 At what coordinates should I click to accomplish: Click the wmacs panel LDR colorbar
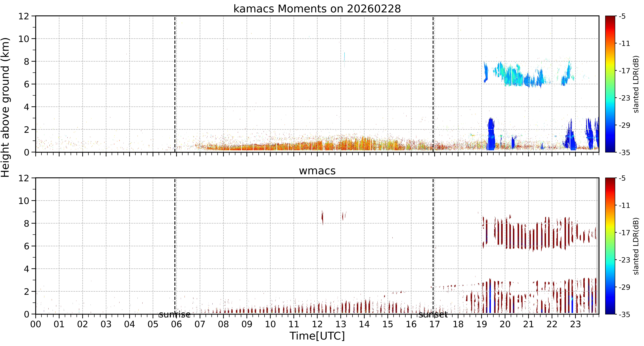(x=610, y=246)
